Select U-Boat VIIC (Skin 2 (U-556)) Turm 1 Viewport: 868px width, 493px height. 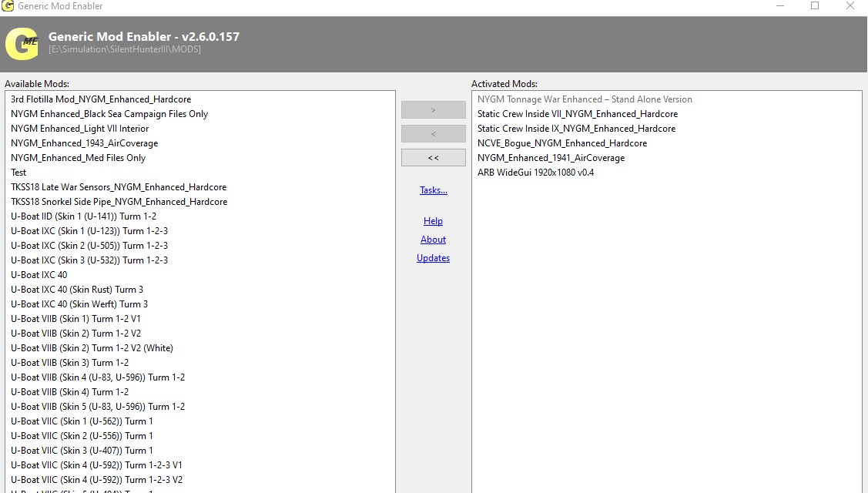click(x=82, y=436)
